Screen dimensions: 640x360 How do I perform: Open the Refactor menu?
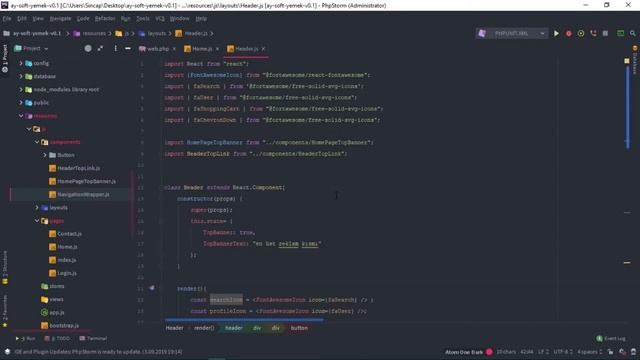coord(105,18)
